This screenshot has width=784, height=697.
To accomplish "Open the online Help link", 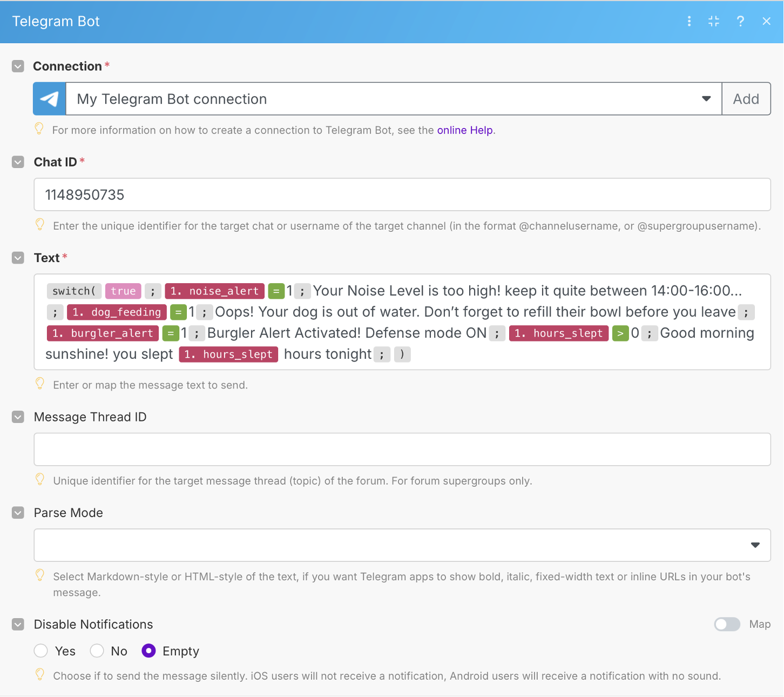I will pos(465,130).
